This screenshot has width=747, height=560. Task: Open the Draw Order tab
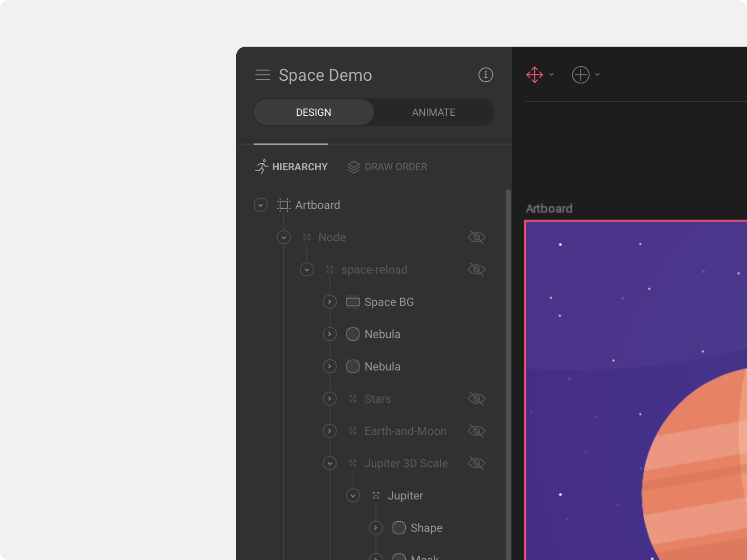pos(388,167)
